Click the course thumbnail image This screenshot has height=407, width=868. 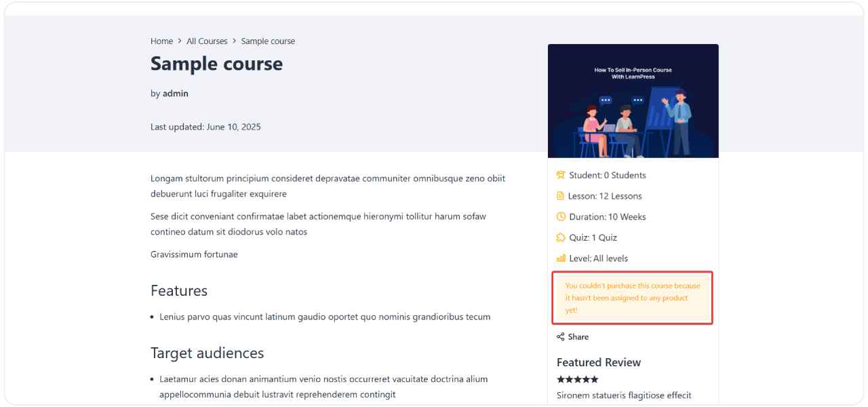click(632, 100)
